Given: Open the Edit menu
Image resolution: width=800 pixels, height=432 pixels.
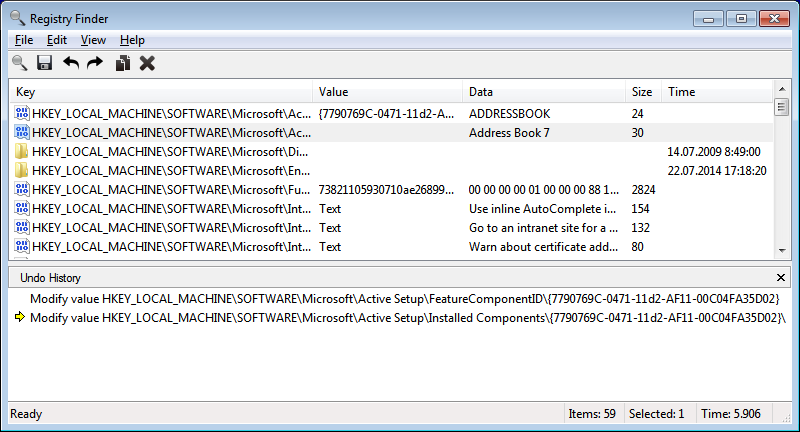Looking at the screenshot, I should 56,40.
